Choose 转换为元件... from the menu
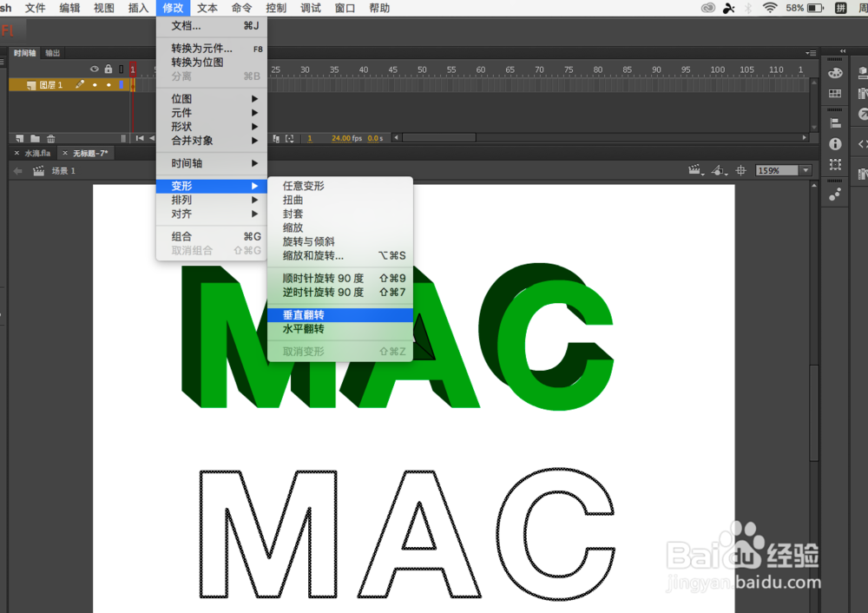 click(x=212, y=48)
